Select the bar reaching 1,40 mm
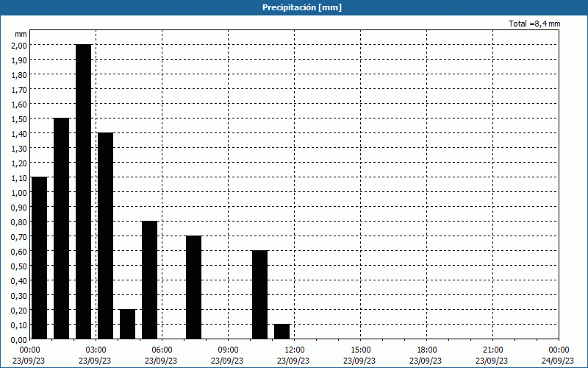Viewport: 588px width, 368px height. click(105, 236)
